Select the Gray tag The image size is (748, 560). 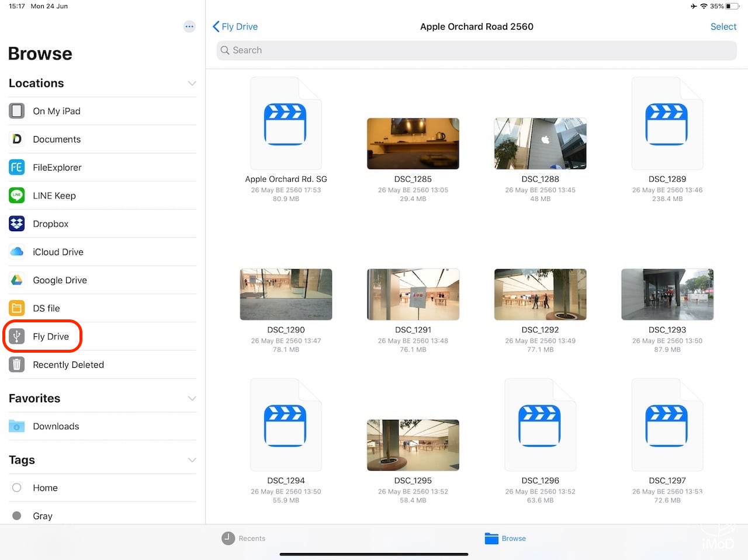[43, 516]
